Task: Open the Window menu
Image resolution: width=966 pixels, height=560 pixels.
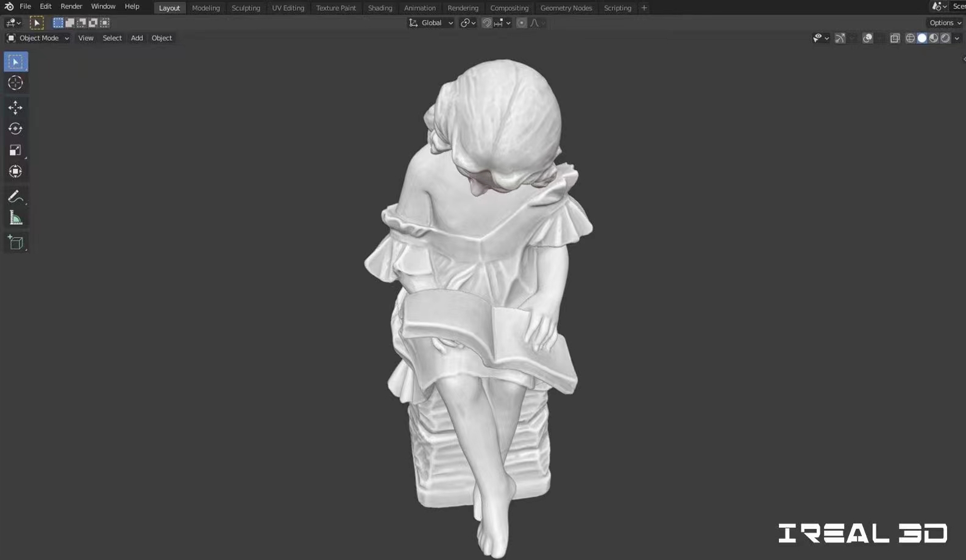Action: pos(103,7)
